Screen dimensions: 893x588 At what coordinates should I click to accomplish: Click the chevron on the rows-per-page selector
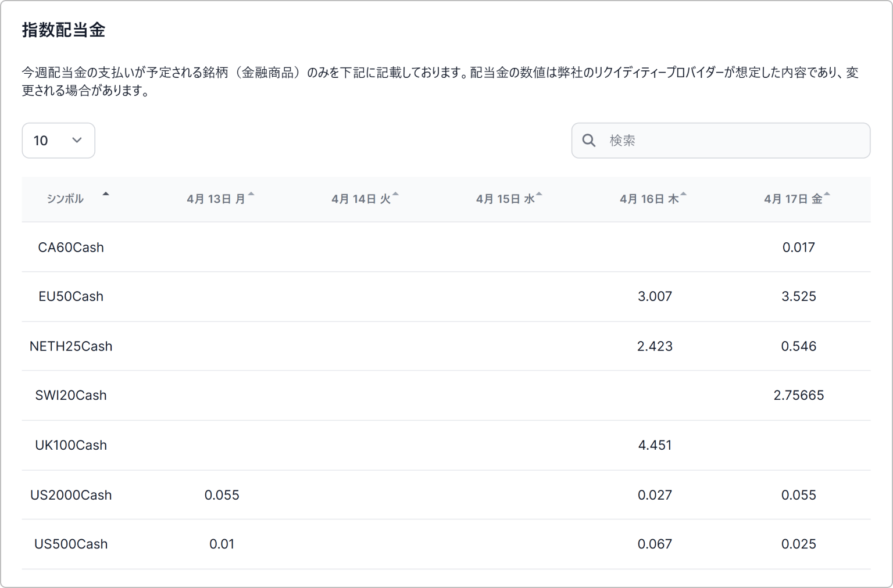[x=76, y=140]
